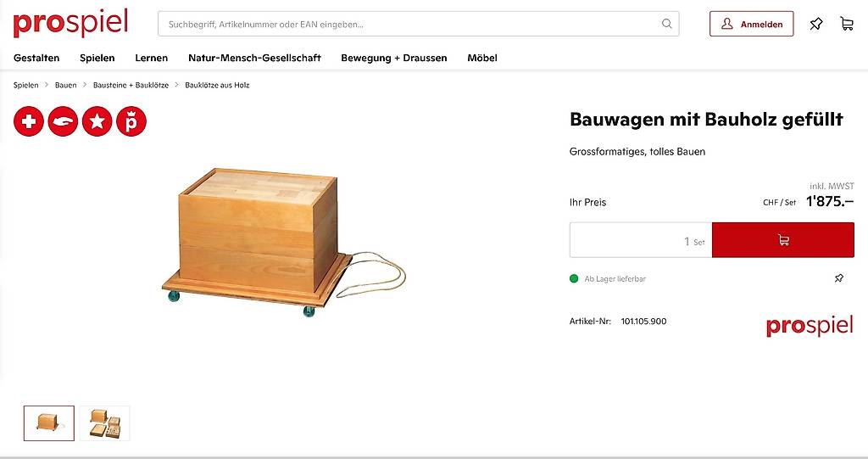Image resolution: width=868 pixels, height=459 pixels.
Task: Go to Bauen breadcrumb link
Action: point(66,85)
